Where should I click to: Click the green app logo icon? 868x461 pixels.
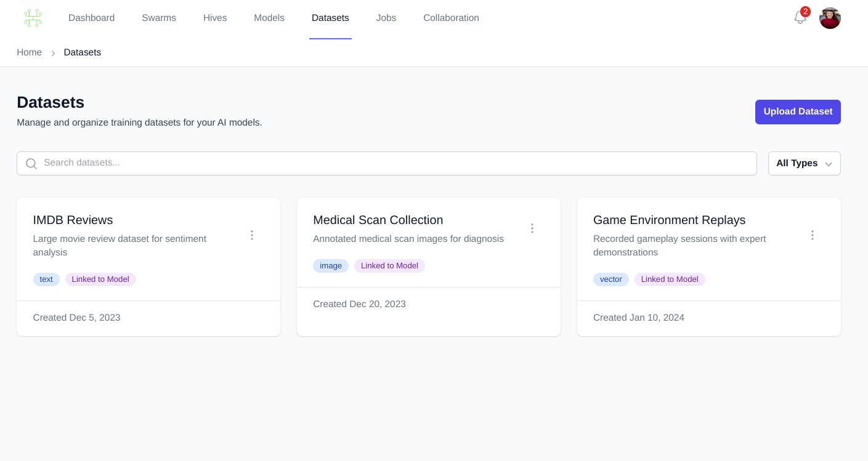click(33, 18)
